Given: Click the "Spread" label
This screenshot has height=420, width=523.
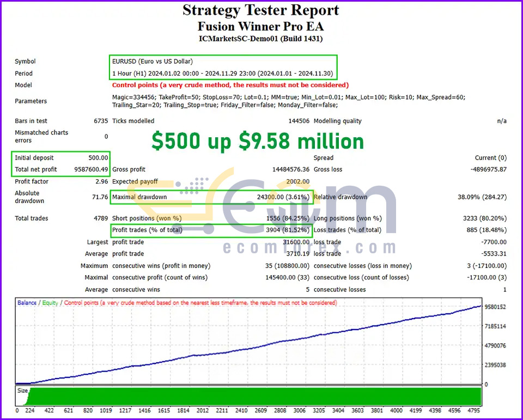Looking at the screenshot, I should [x=324, y=158].
